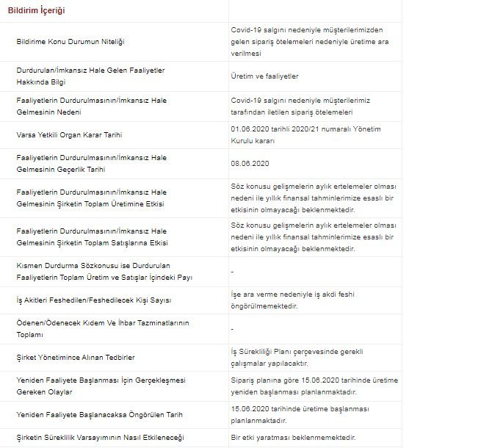Select the 'Bir etki yaratması beklenmemektedir' value
This screenshot has width=492, height=448.
tap(292, 438)
